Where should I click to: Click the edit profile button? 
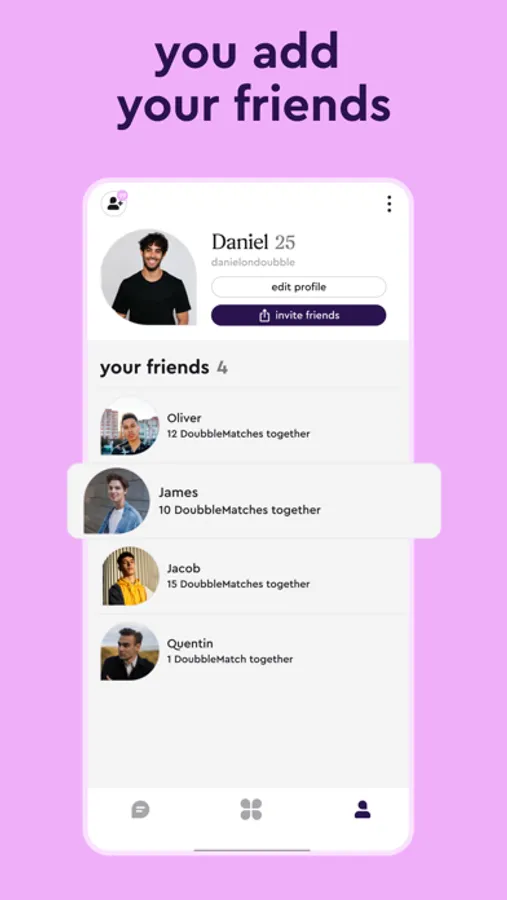(299, 287)
